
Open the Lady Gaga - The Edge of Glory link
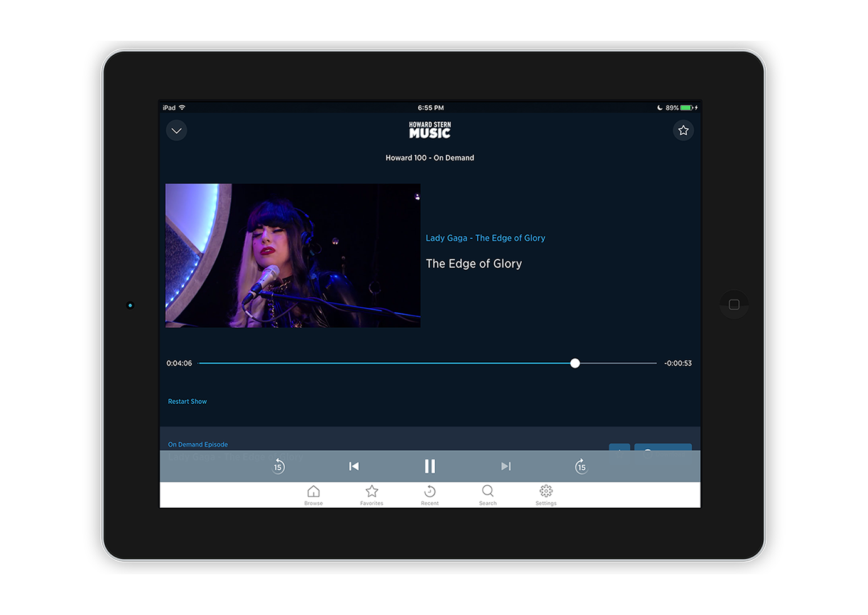485,238
